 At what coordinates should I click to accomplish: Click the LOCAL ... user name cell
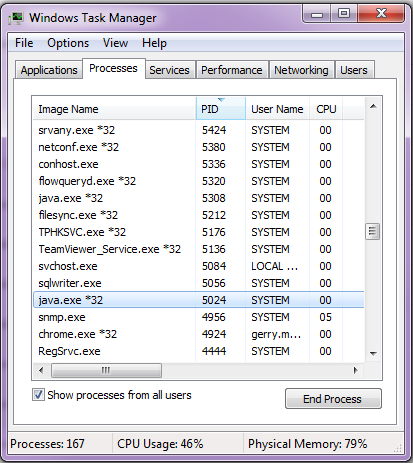274,266
